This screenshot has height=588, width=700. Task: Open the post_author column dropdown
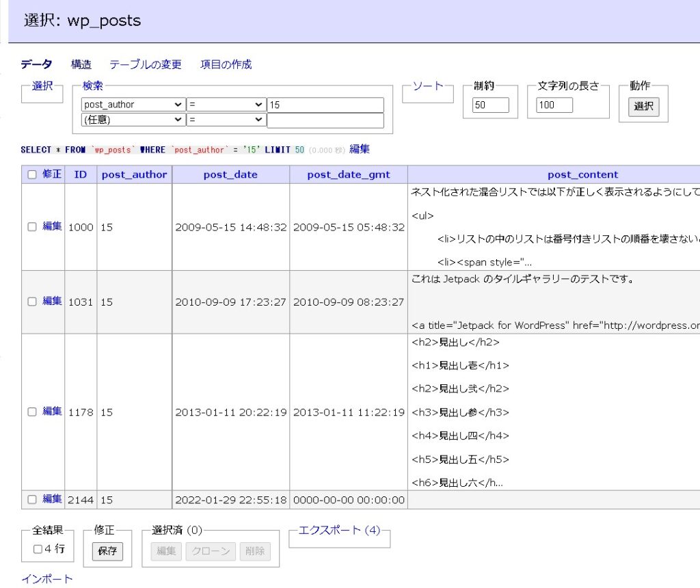click(x=133, y=105)
